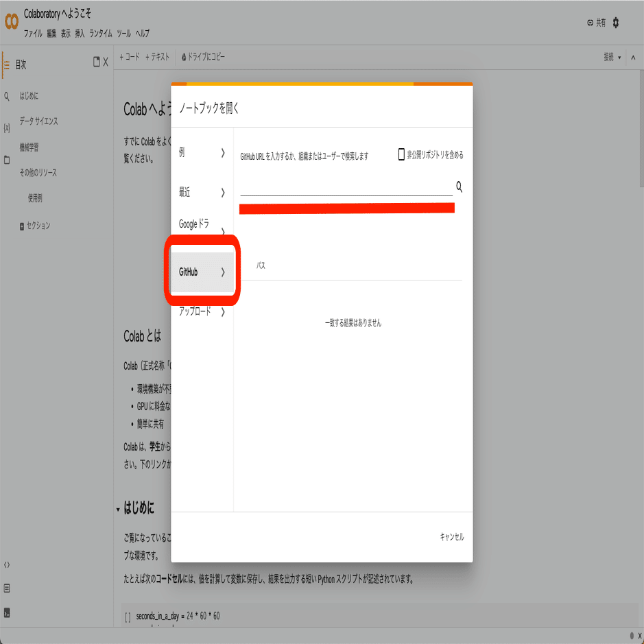Pop out the table of contents panel
Viewport: 644px width, 644px height.
97,62
